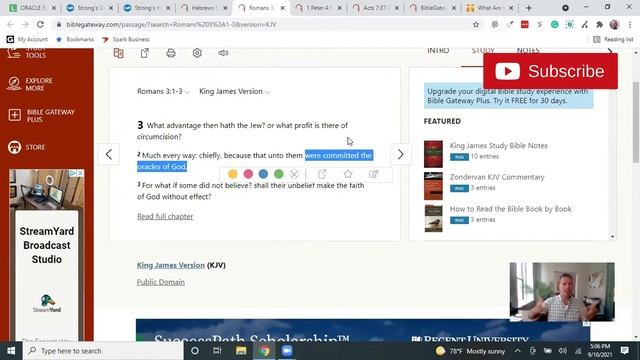The height and width of the screenshot is (360, 640).
Task: Click the Bible Gateway Plus upgrade banner
Action: [508, 96]
